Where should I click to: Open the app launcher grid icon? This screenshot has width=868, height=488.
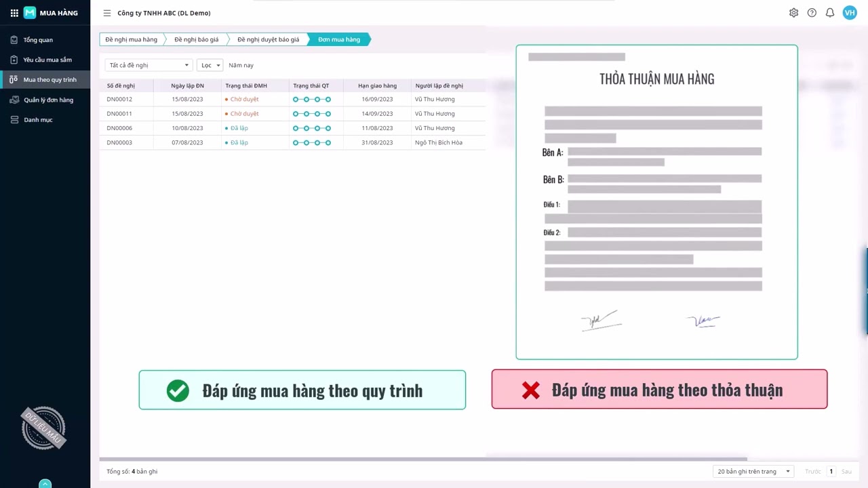point(14,13)
